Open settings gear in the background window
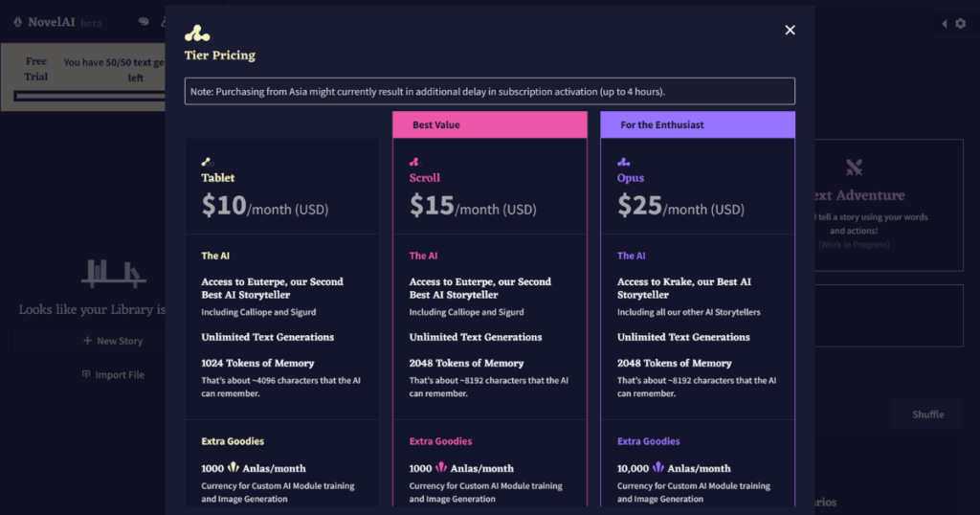Image resolution: width=980 pixels, height=515 pixels. [961, 24]
